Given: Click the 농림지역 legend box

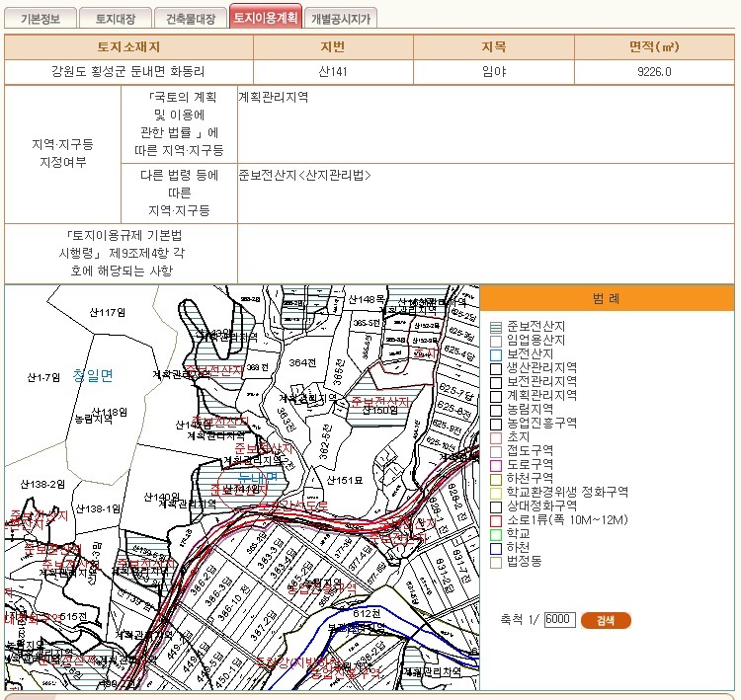Looking at the screenshot, I should (496, 411).
